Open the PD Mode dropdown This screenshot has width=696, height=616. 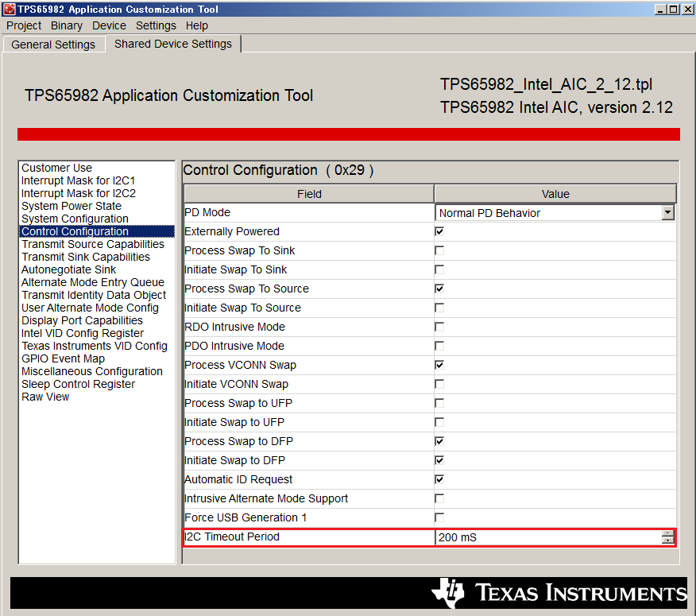[x=667, y=213]
